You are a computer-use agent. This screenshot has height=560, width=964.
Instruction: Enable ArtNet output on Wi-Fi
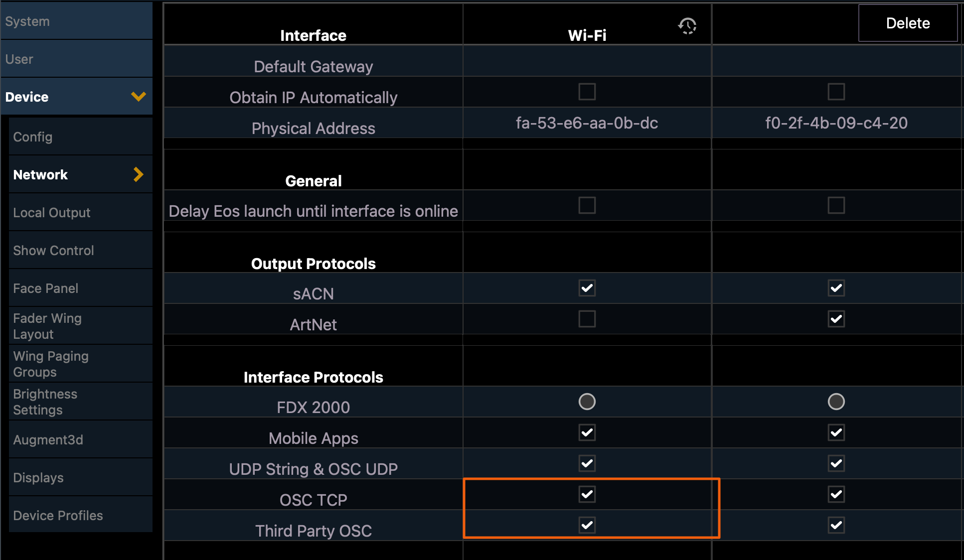(x=587, y=319)
